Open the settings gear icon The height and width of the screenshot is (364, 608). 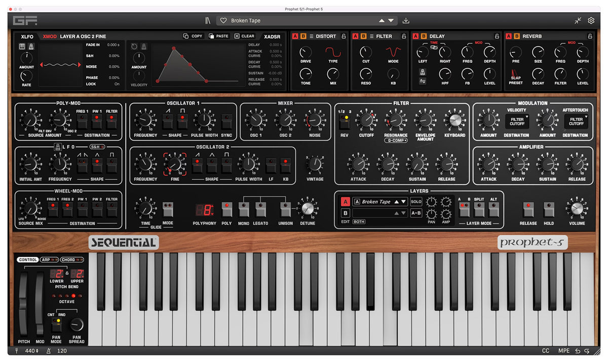click(x=591, y=21)
